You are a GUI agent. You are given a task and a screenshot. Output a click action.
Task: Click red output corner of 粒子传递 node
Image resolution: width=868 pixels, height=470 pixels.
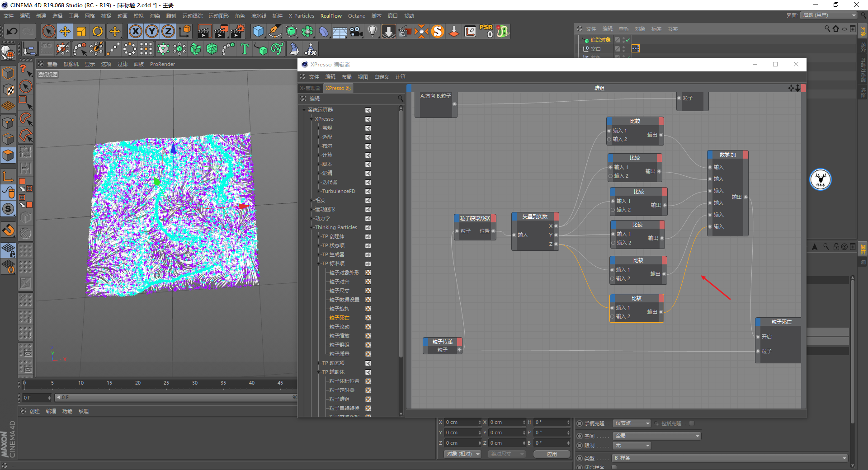click(459, 342)
